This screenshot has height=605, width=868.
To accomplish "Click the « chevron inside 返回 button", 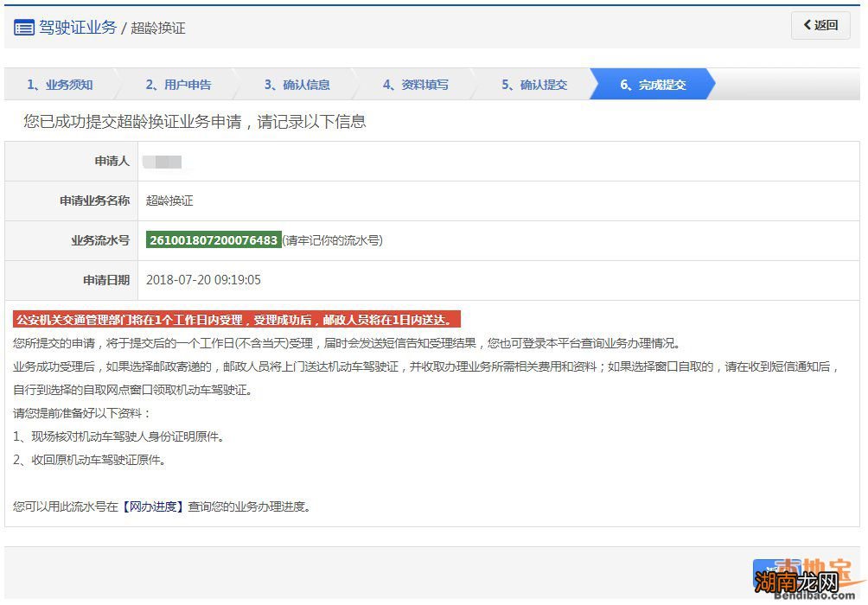I will coord(807,25).
